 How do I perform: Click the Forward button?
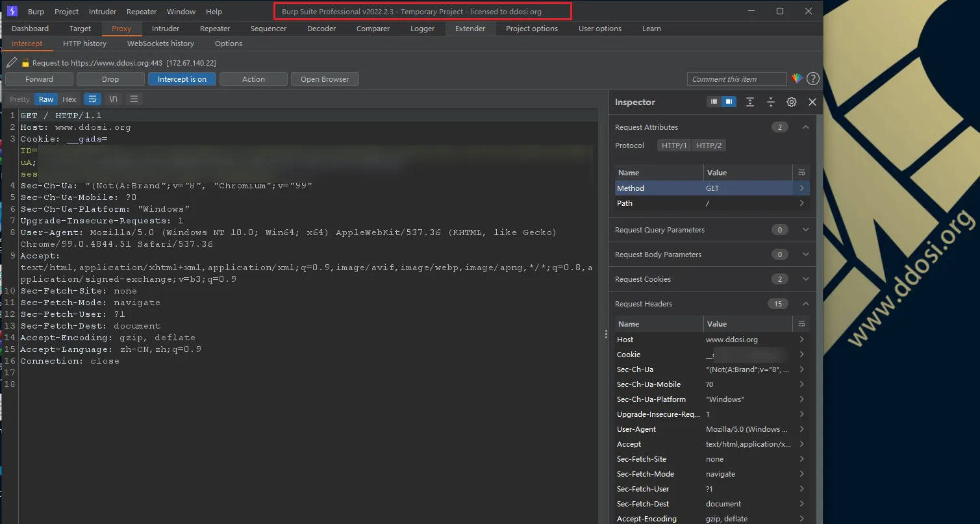40,79
